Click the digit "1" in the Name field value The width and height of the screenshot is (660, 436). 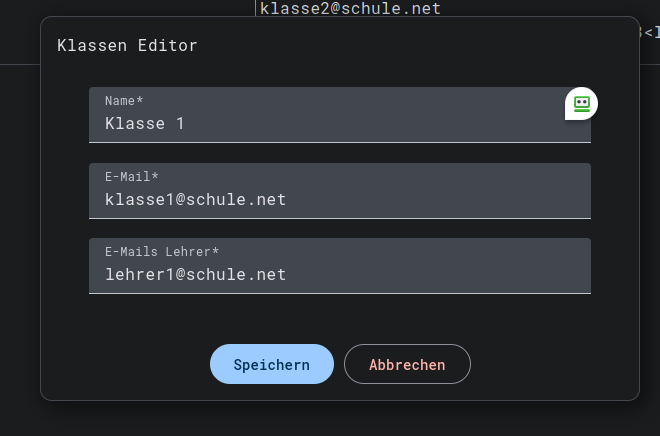179,124
